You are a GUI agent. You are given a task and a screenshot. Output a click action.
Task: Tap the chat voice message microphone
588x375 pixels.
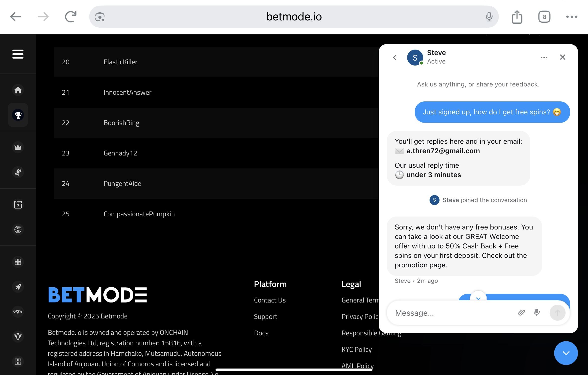[537, 312]
